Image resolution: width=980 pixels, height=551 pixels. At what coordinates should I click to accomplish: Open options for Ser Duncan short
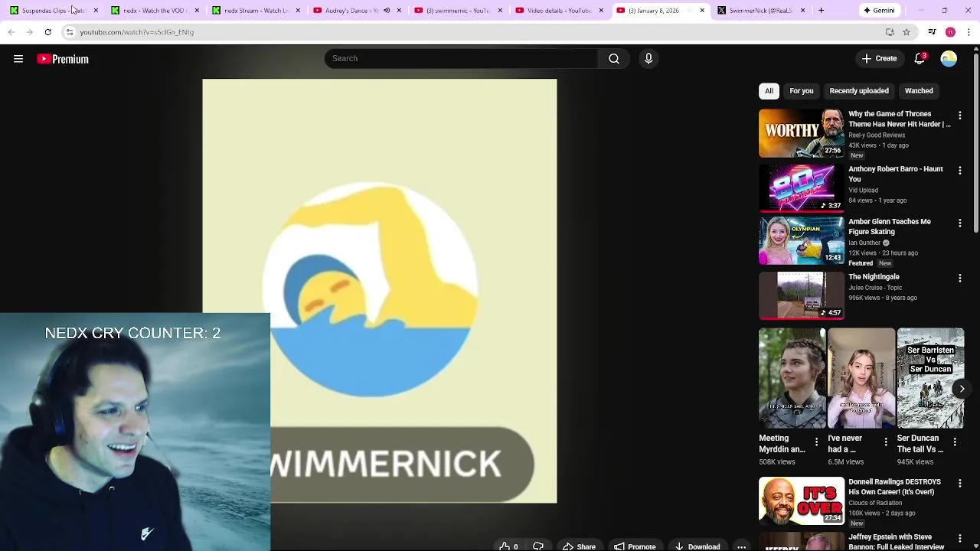pyautogui.click(x=955, y=442)
